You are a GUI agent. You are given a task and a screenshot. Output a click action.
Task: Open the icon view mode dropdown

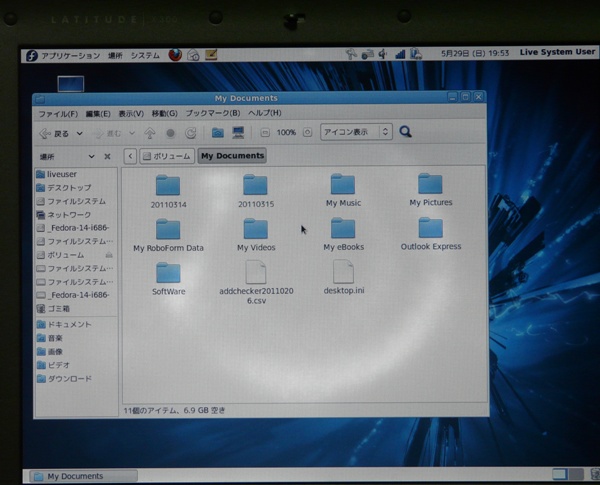(x=356, y=132)
